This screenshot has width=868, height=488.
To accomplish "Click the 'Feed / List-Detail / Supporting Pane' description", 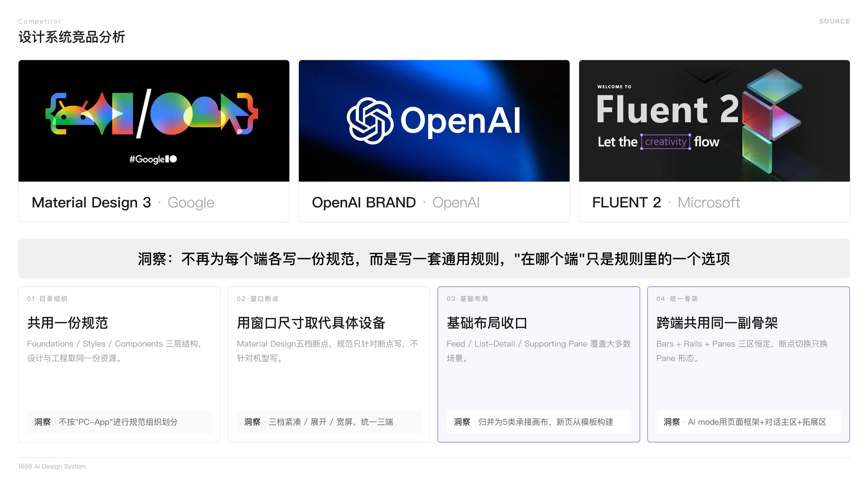I will (539, 351).
